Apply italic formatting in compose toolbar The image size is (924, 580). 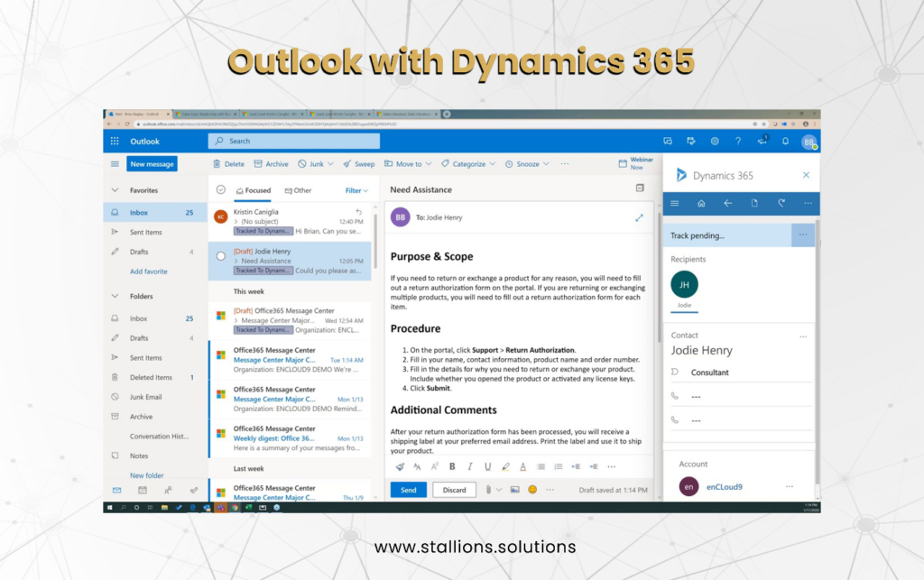point(469,466)
